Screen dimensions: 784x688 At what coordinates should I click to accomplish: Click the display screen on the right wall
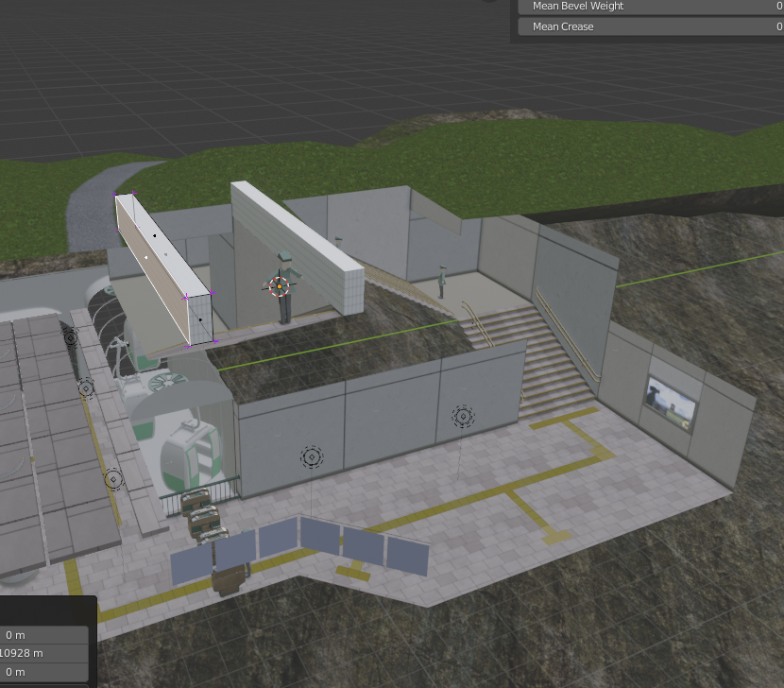coord(671,401)
